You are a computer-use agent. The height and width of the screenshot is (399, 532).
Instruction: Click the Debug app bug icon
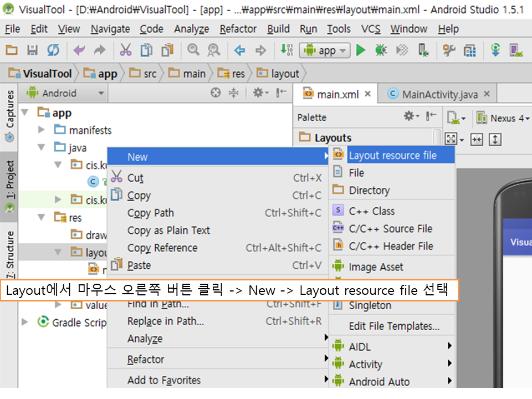pos(381,50)
